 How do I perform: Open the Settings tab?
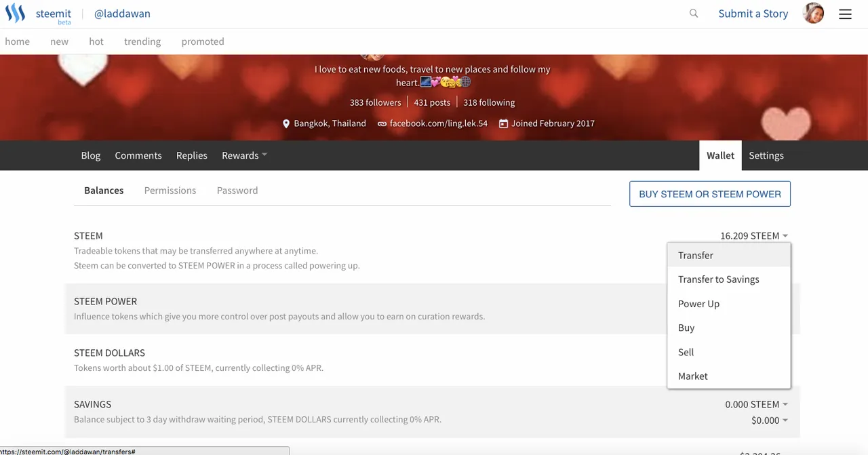766,155
